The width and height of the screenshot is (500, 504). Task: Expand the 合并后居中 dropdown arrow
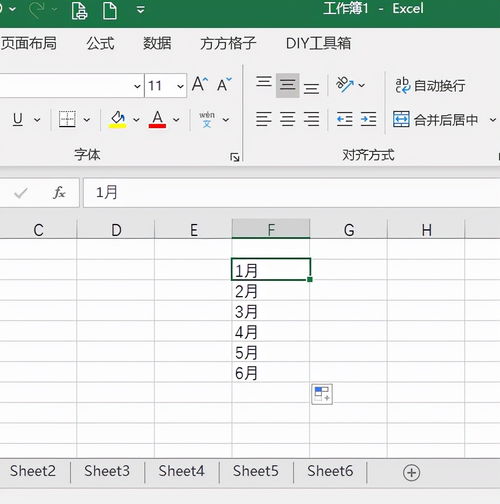(x=493, y=120)
